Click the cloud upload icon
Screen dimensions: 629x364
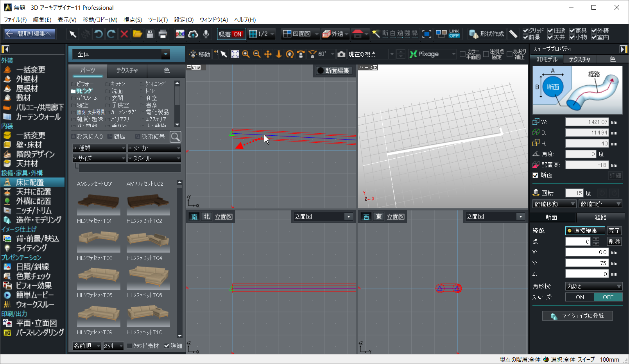point(193,34)
